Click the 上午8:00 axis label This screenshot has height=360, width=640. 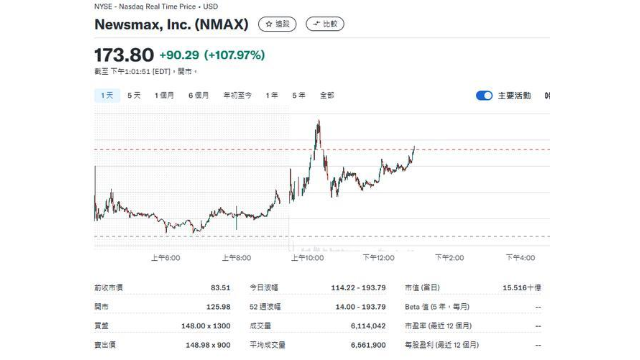pyautogui.click(x=236, y=258)
